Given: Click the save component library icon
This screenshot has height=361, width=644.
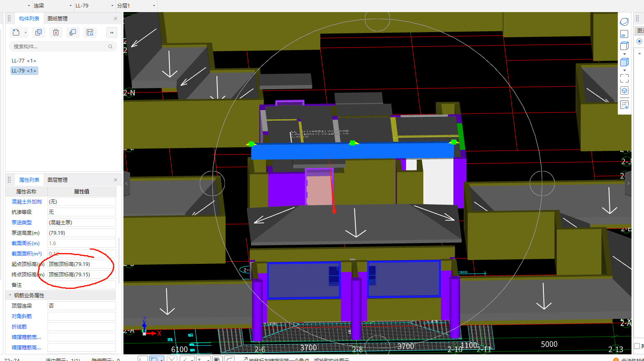Looking at the screenshot, I should click(x=90, y=33).
